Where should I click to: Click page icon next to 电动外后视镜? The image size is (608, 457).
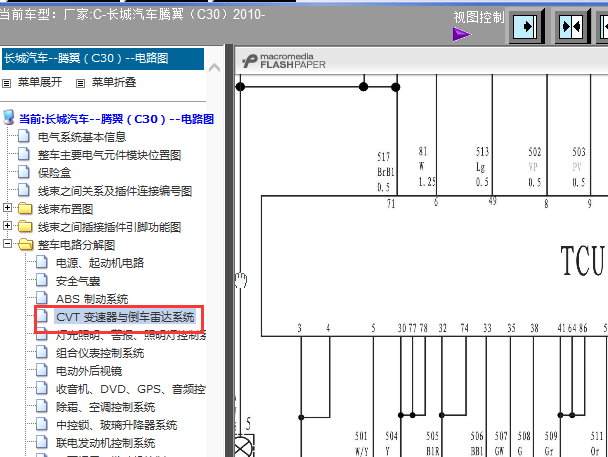42,370
